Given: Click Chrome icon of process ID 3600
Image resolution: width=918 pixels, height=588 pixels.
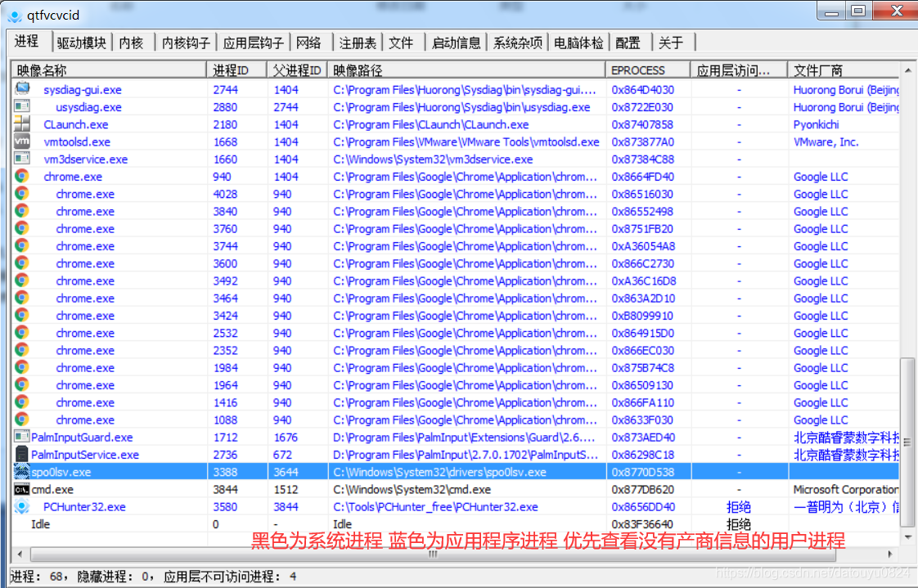Looking at the screenshot, I should [x=22, y=263].
